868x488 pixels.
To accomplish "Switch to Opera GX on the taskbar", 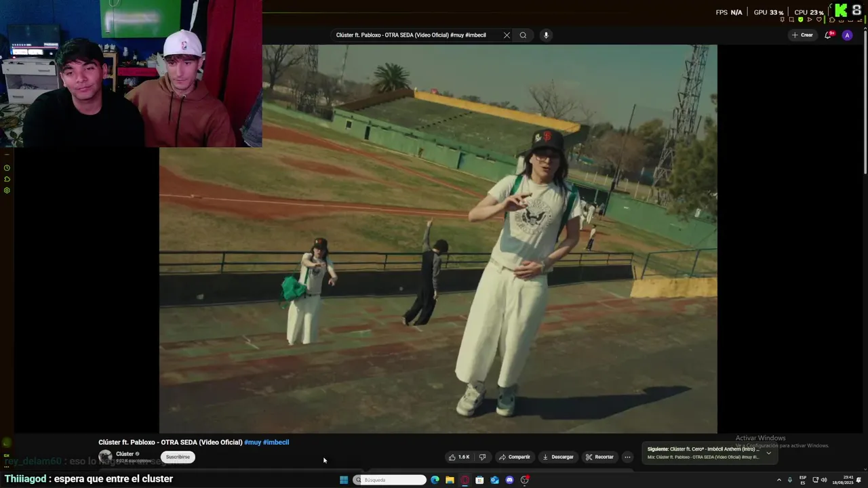I will pos(465,480).
